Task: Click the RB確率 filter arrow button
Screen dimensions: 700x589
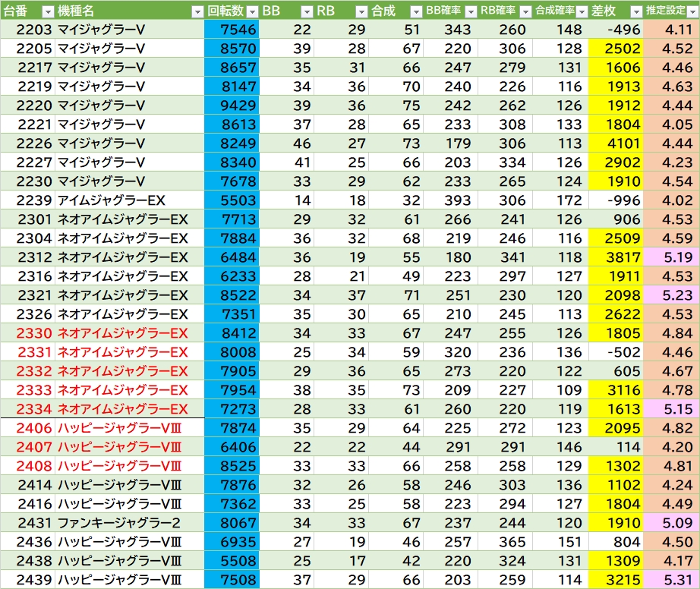Action: pos(525,11)
